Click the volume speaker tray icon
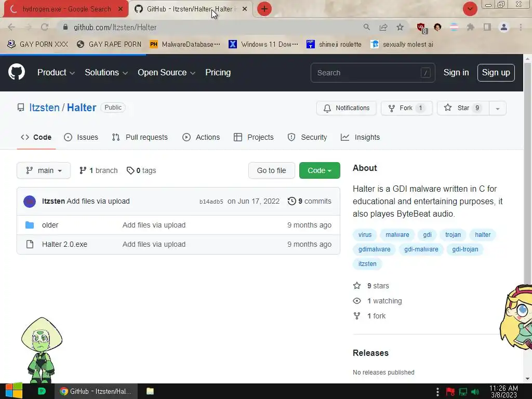The width and height of the screenshot is (532, 399). pos(475,392)
